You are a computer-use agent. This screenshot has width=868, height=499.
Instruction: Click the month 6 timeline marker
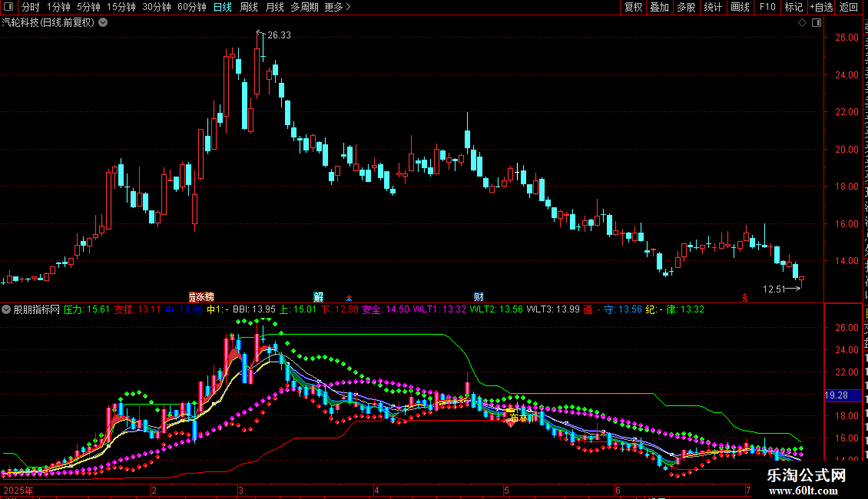pyautogui.click(x=618, y=491)
